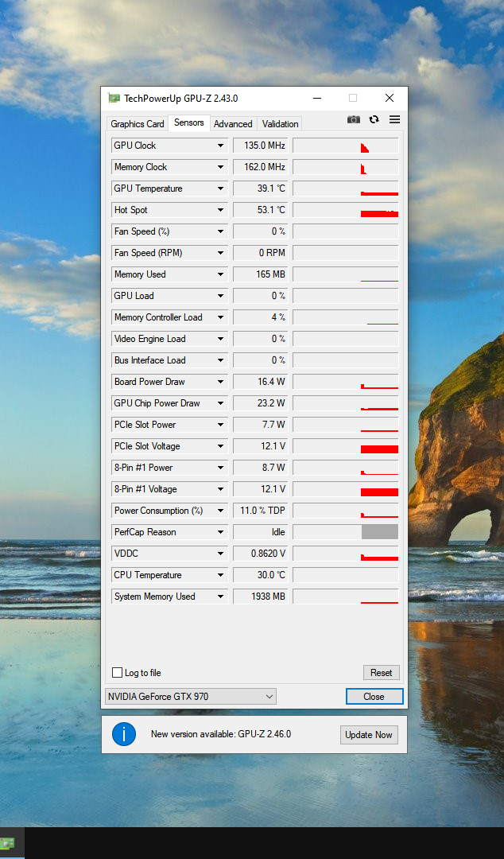Open the PCIe Slot Power dropdown

(220, 425)
